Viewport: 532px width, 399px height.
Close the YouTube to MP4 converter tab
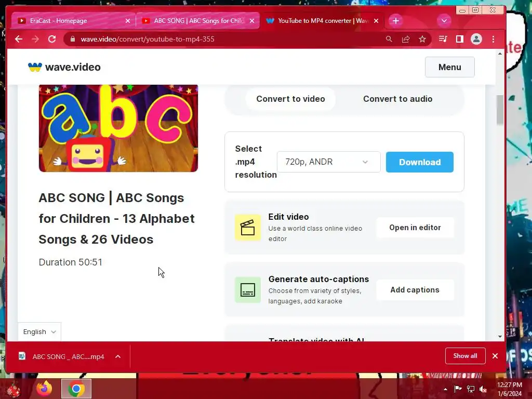pyautogui.click(x=376, y=21)
